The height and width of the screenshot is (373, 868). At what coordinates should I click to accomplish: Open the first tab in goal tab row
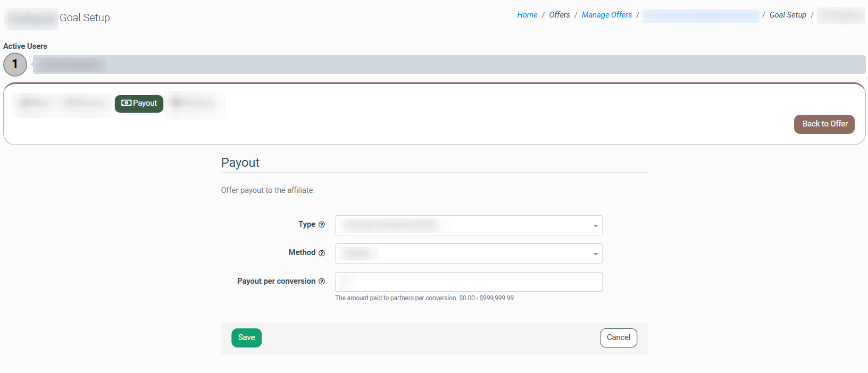(x=35, y=104)
